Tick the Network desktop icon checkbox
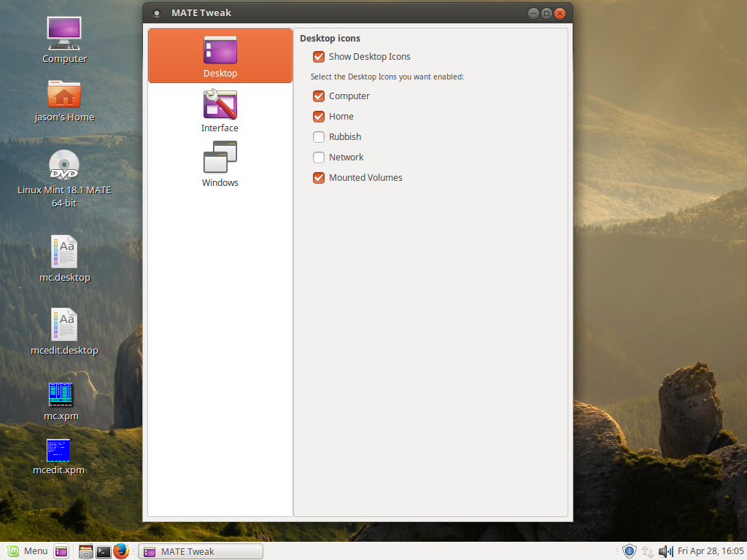The width and height of the screenshot is (747, 560). pos(319,157)
